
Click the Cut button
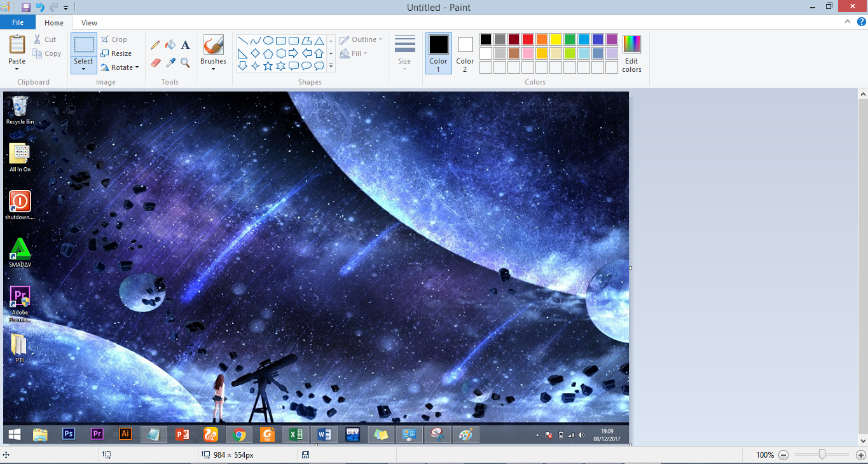tap(45, 39)
